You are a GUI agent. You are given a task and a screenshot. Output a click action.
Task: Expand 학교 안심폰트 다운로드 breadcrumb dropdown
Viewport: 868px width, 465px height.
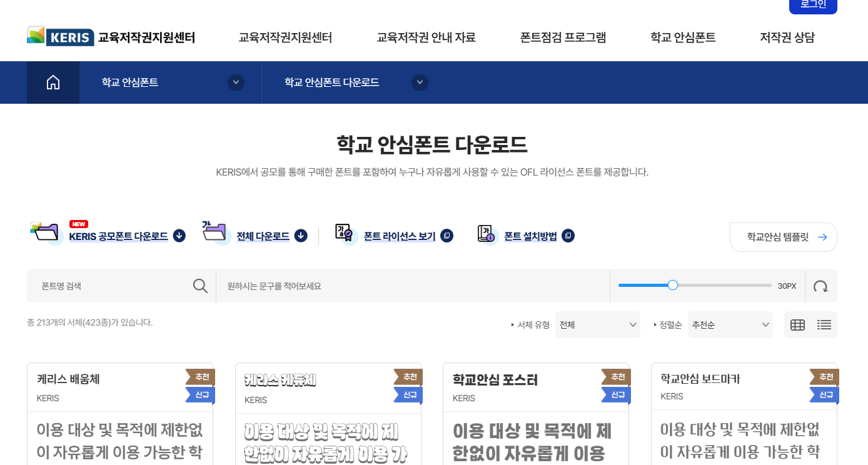pos(420,82)
